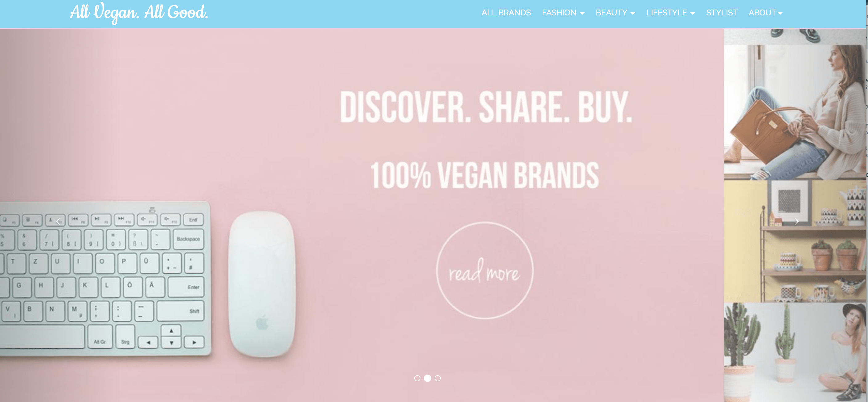Open the shelf with patterned mugs image
This screenshot has width=868, height=402.
795,241
